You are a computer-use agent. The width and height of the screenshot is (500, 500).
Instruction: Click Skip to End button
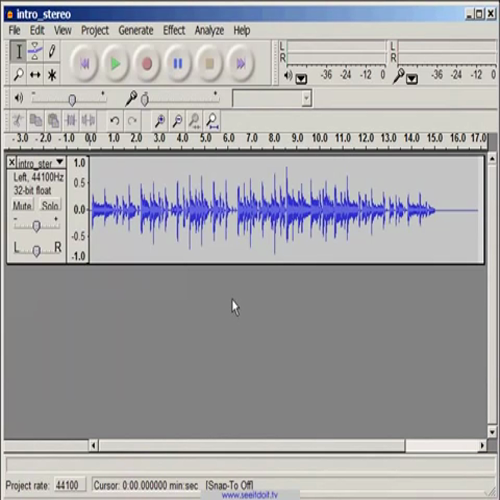tap(241, 63)
